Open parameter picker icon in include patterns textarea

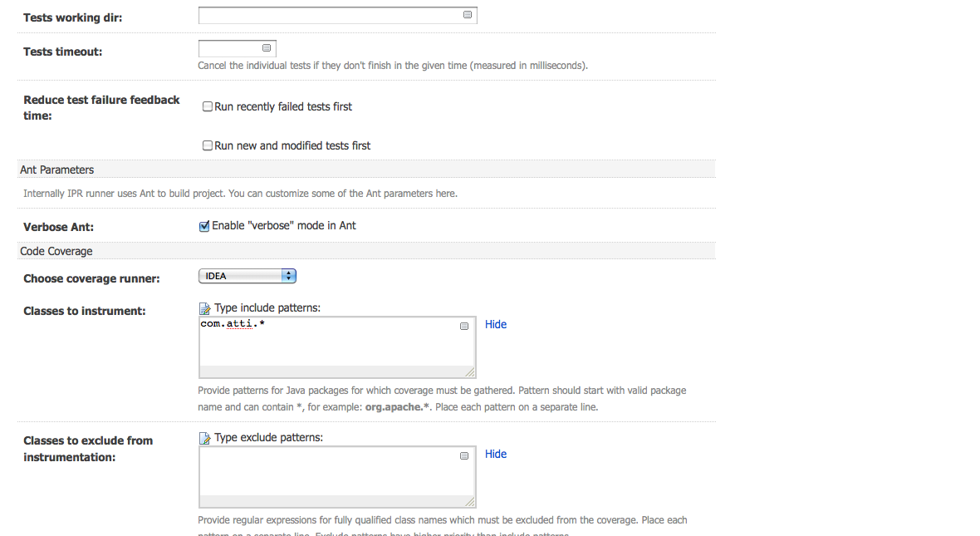coord(463,326)
